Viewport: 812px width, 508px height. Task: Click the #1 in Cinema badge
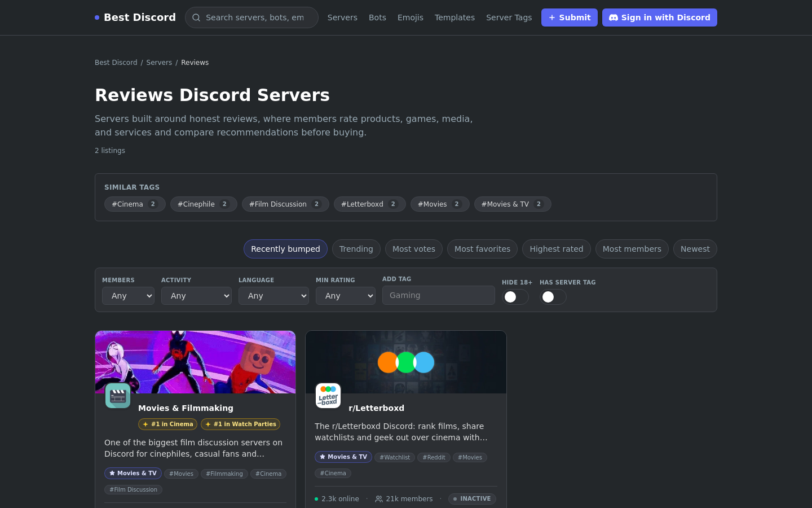tap(167, 424)
